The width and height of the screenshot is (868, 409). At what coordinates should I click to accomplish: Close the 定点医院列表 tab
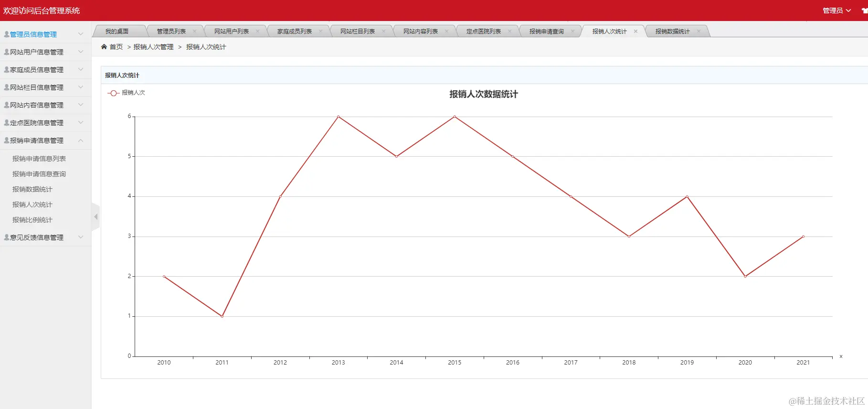pos(509,32)
